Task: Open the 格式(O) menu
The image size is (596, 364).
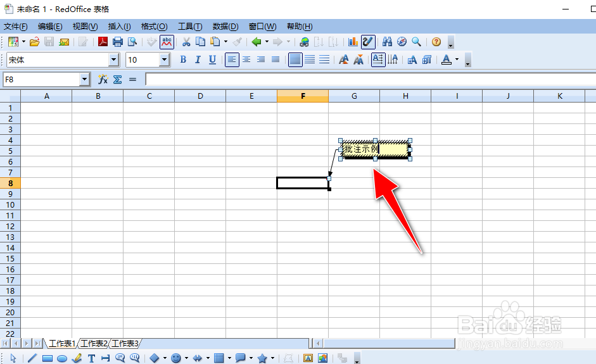Action: tap(154, 27)
